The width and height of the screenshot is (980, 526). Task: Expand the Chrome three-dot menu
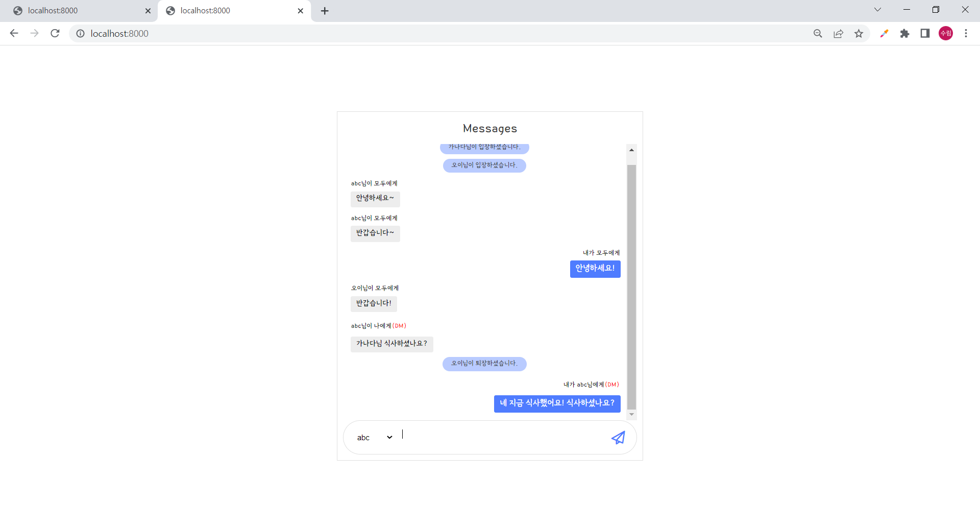pyautogui.click(x=966, y=33)
